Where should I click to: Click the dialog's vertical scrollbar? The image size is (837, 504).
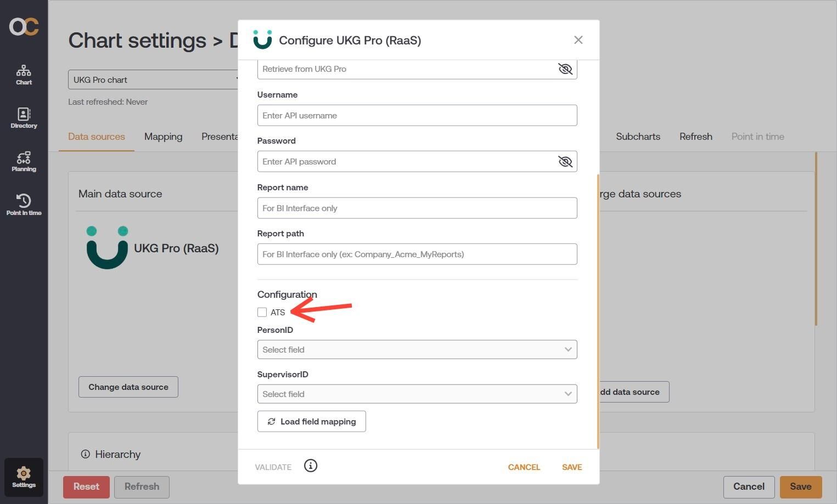pyautogui.click(x=597, y=311)
